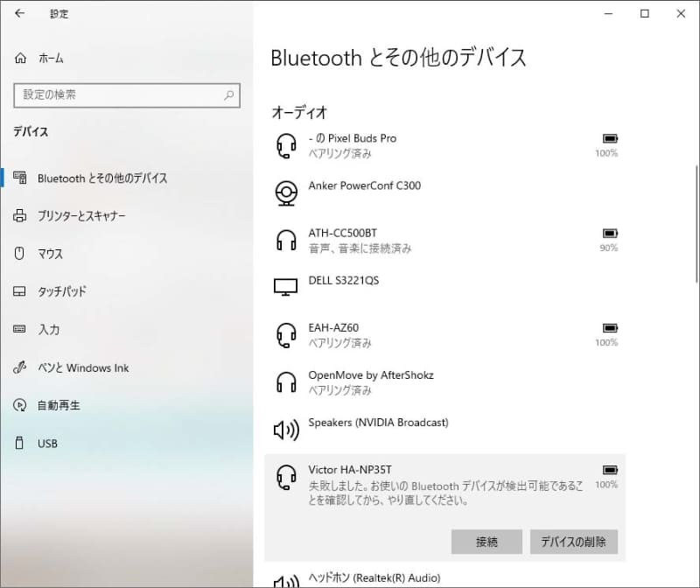
Task: Minimize the Settings window
Action: 608,14
